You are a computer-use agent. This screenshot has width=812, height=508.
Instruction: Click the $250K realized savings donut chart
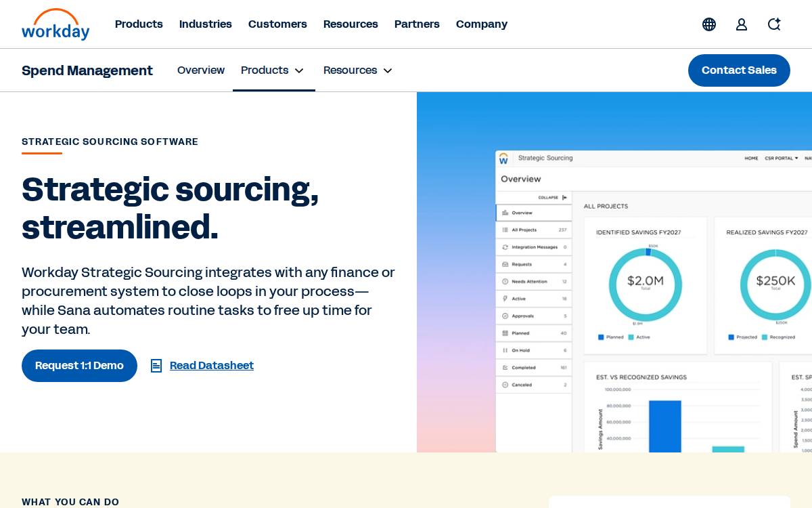(775, 284)
